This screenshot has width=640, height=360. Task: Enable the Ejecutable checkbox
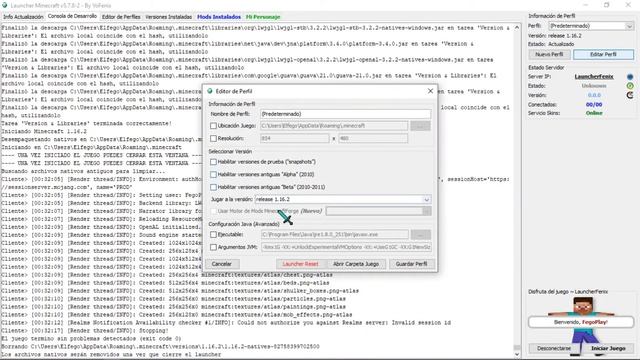tap(213, 235)
